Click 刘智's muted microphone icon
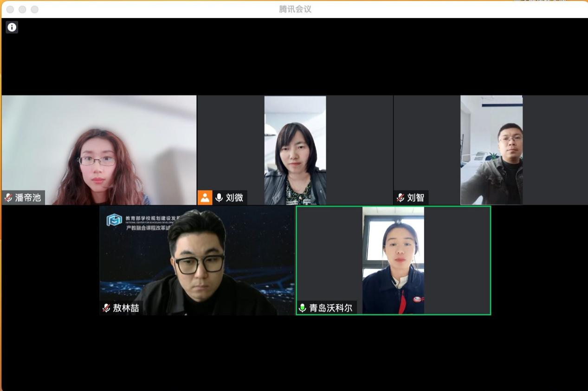The image size is (588, 391). tap(401, 198)
